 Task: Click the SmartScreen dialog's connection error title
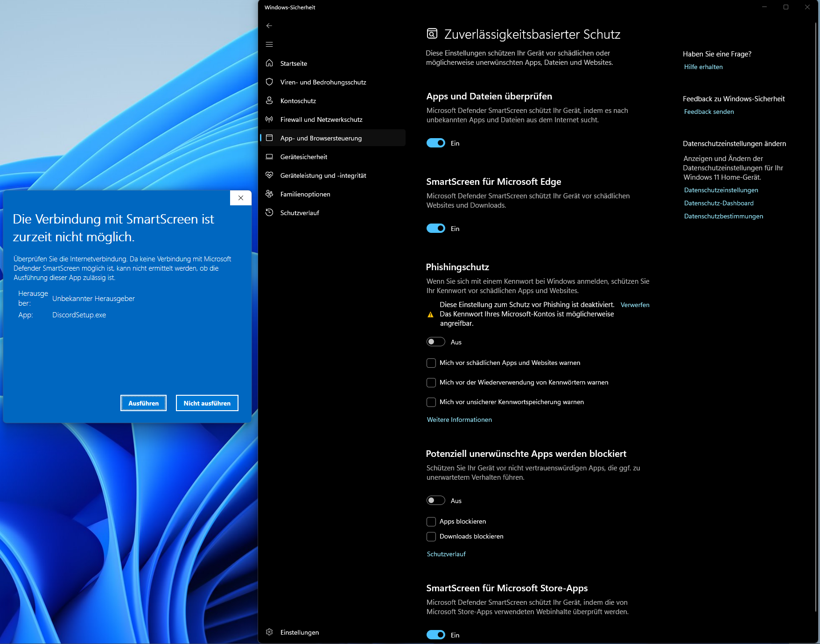pos(113,228)
